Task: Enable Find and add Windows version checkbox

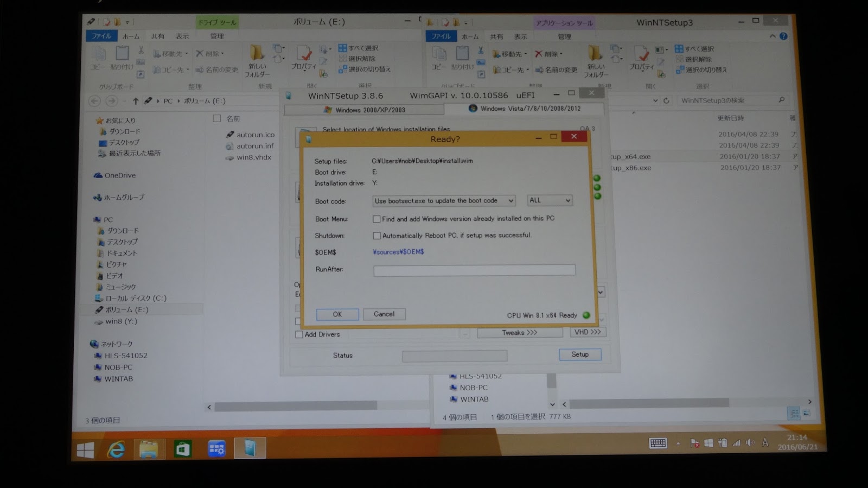Action: click(x=376, y=219)
